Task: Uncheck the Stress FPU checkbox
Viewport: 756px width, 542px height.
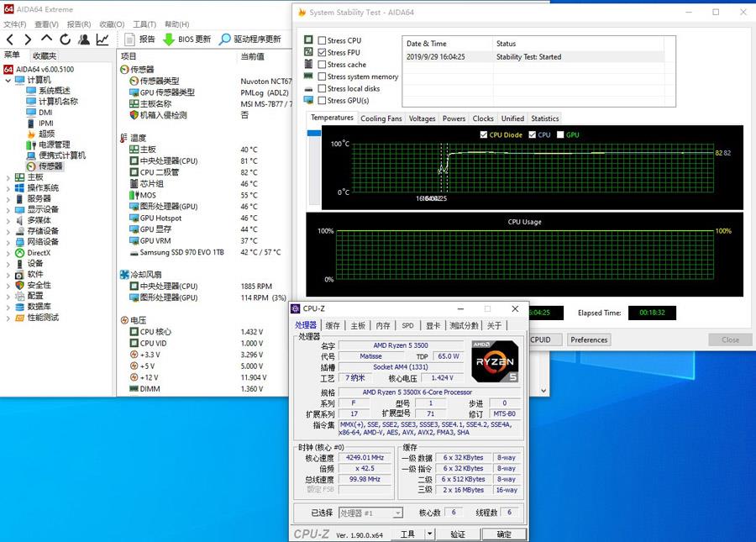Action: coord(322,53)
